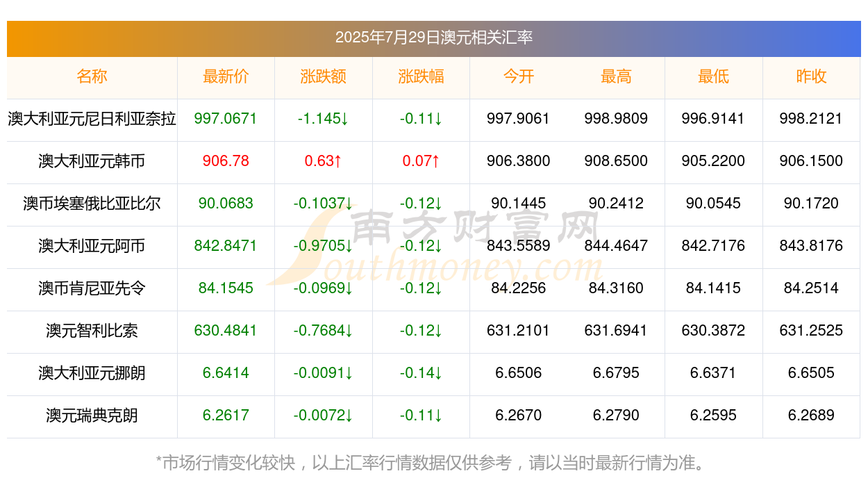
Task: Click change amount -0.9705↓
Action: point(324,246)
